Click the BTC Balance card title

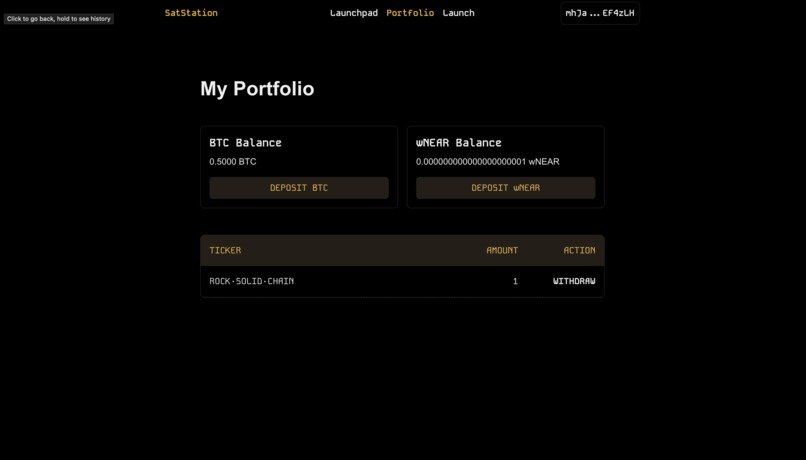click(245, 143)
